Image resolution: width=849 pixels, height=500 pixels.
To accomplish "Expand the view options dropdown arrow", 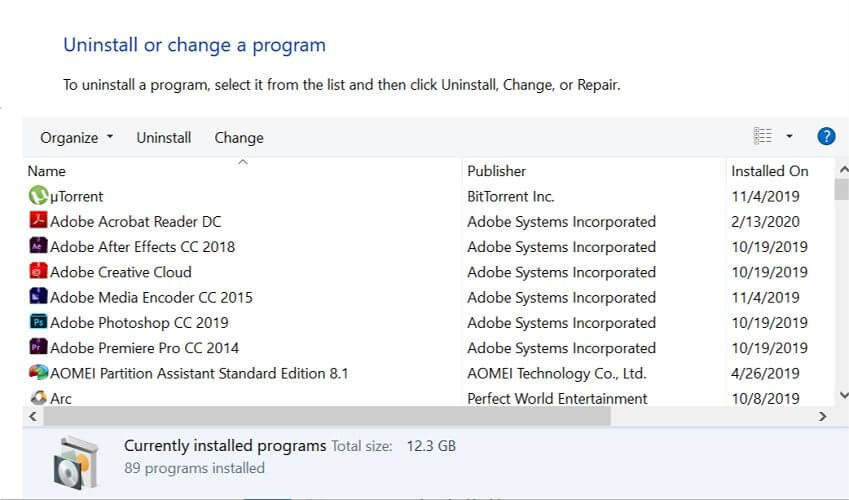I will pyautogui.click(x=789, y=136).
